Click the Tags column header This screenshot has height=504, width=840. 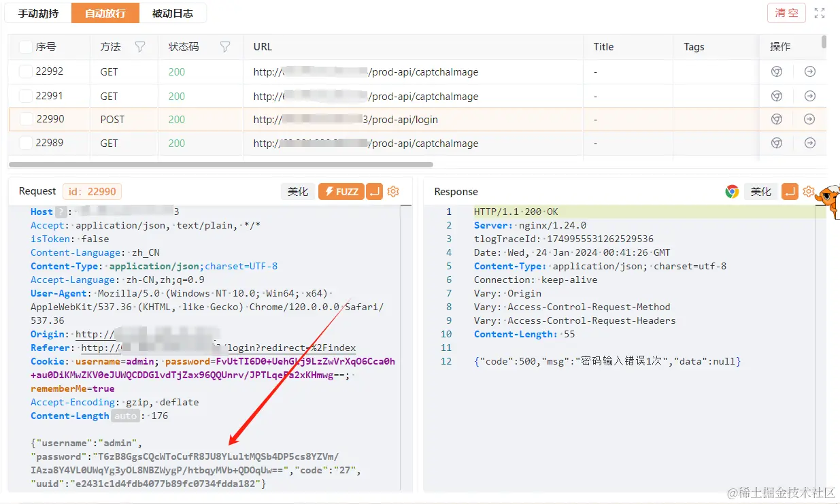tap(694, 47)
